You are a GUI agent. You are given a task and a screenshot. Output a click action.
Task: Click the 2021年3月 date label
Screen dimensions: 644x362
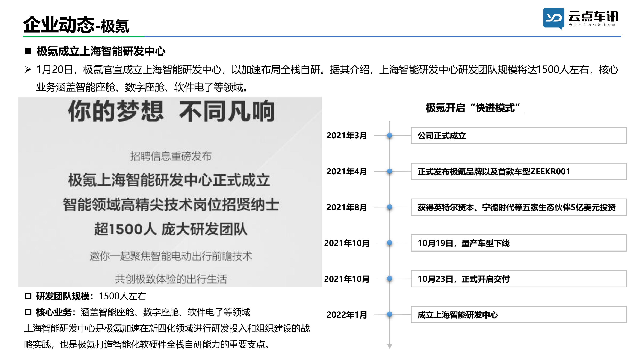coord(347,136)
